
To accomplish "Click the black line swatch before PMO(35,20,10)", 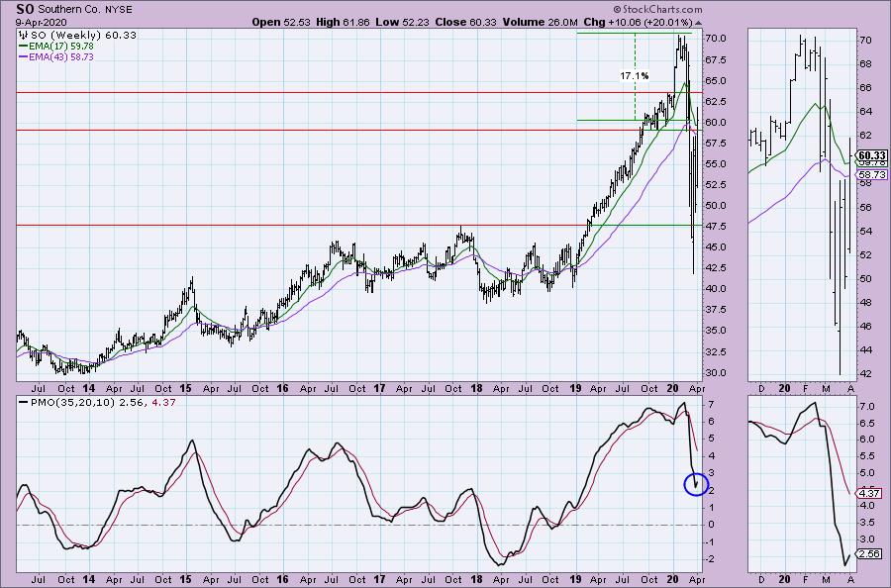I will coord(24,402).
